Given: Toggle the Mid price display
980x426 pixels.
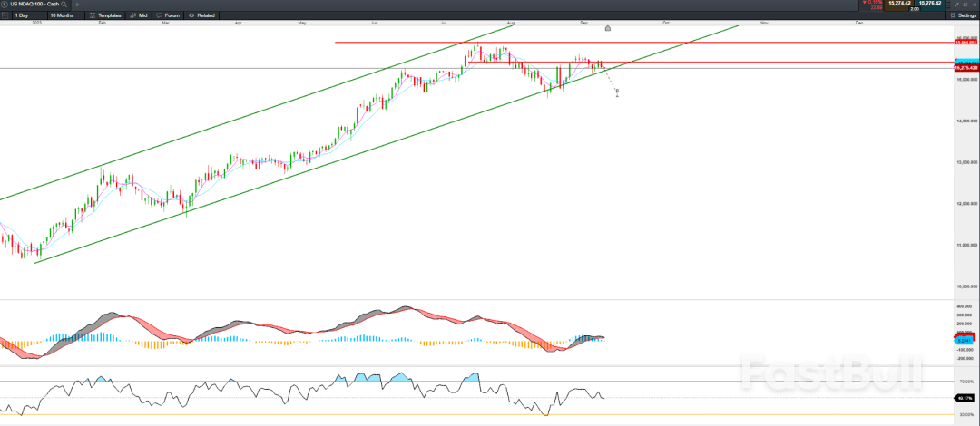Looking at the screenshot, I should pyautogui.click(x=139, y=15).
